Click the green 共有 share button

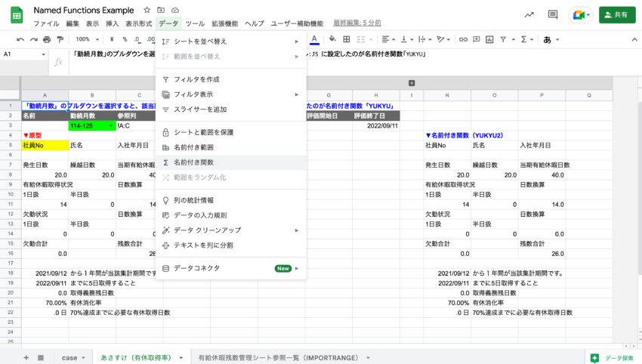(616, 14)
